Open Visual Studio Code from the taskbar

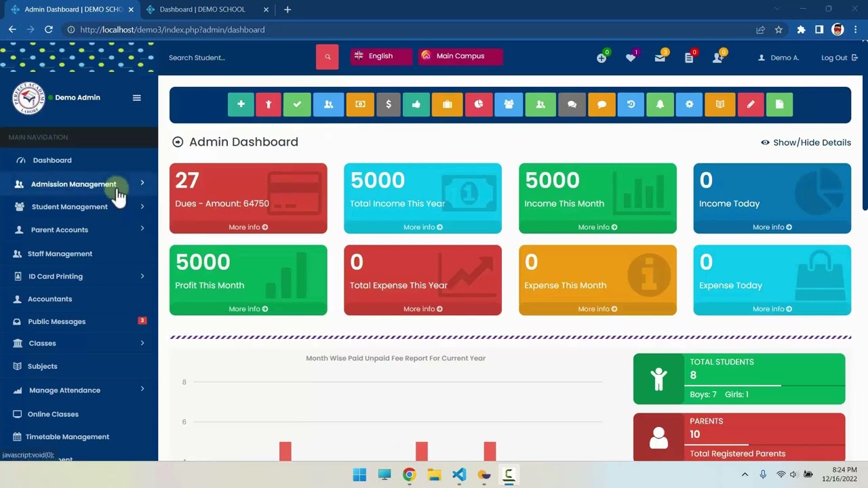click(x=459, y=474)
